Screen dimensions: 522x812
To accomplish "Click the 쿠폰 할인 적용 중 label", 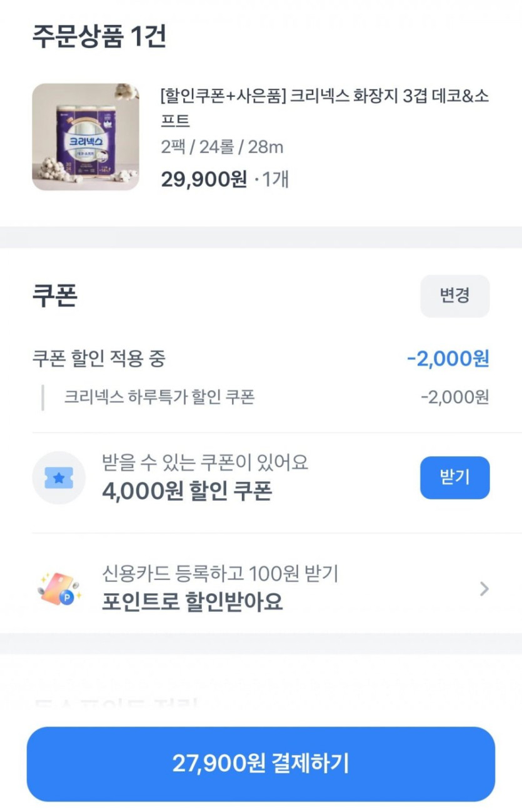I will coord(99,359).
